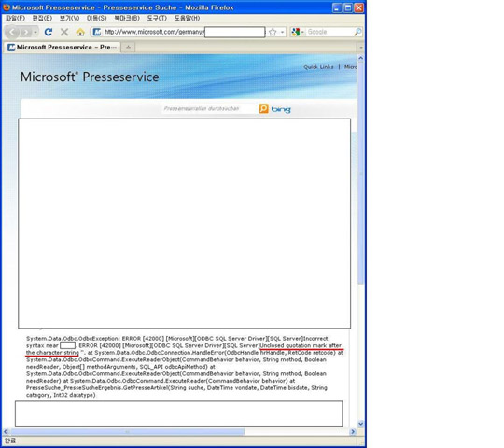Click the Quick Links link
This screenshot has width=504, height=448.
318,67
